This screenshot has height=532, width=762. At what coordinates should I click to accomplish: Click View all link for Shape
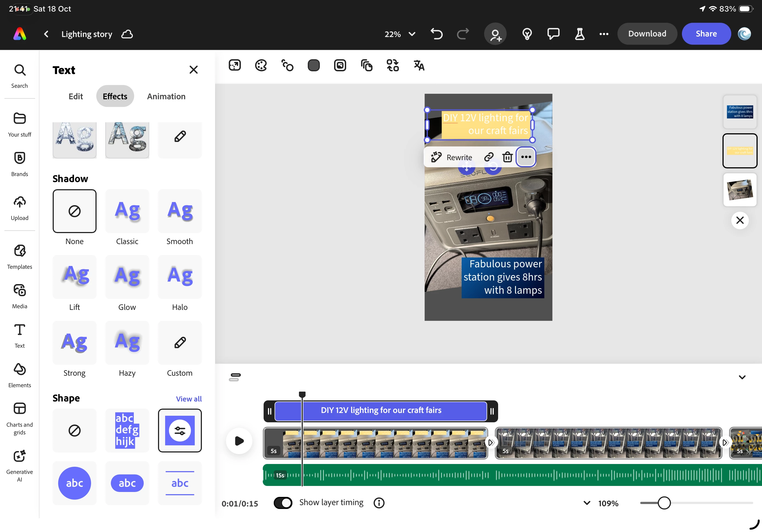(x=188, y=398)
